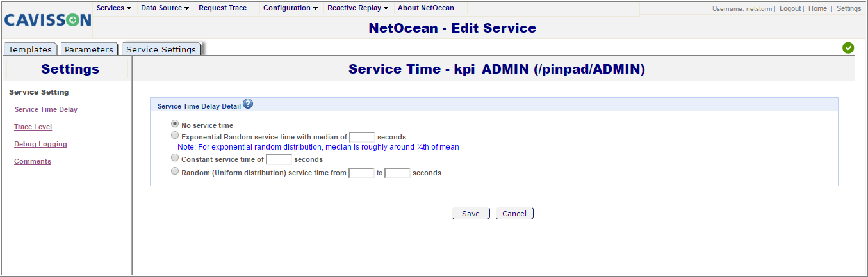Open the Debug Logging link
The width and height of the screenshot is (868, 277).
click(x=40, y=144)
